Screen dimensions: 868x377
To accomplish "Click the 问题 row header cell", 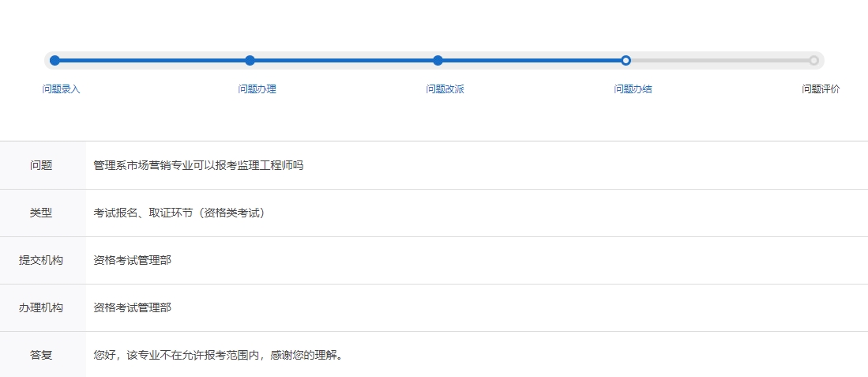I will pos(41,165).
